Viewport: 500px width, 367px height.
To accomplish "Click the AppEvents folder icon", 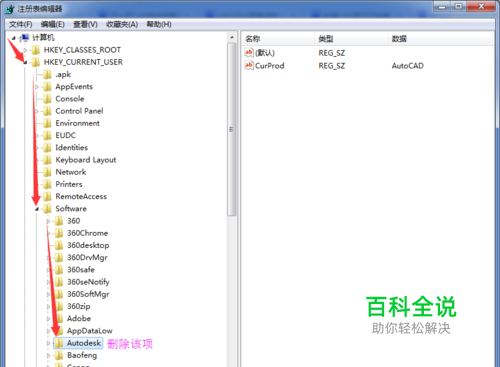I will (47, 87).
